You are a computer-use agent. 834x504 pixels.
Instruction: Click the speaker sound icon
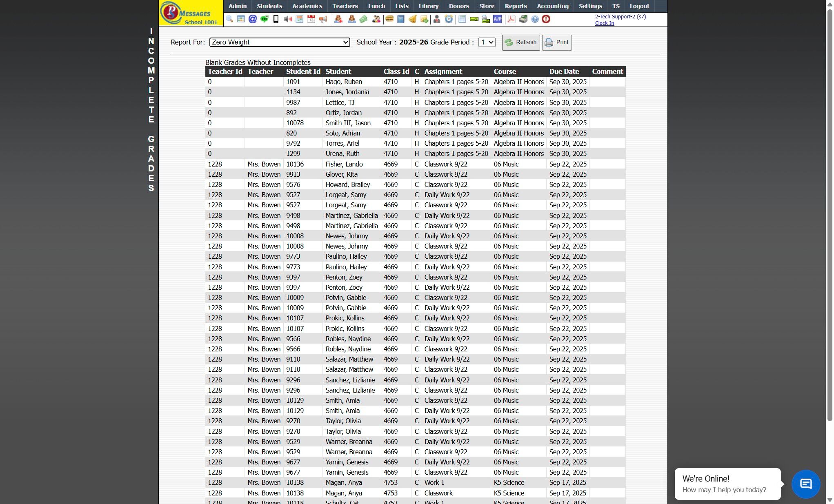[x=288, y=19]
